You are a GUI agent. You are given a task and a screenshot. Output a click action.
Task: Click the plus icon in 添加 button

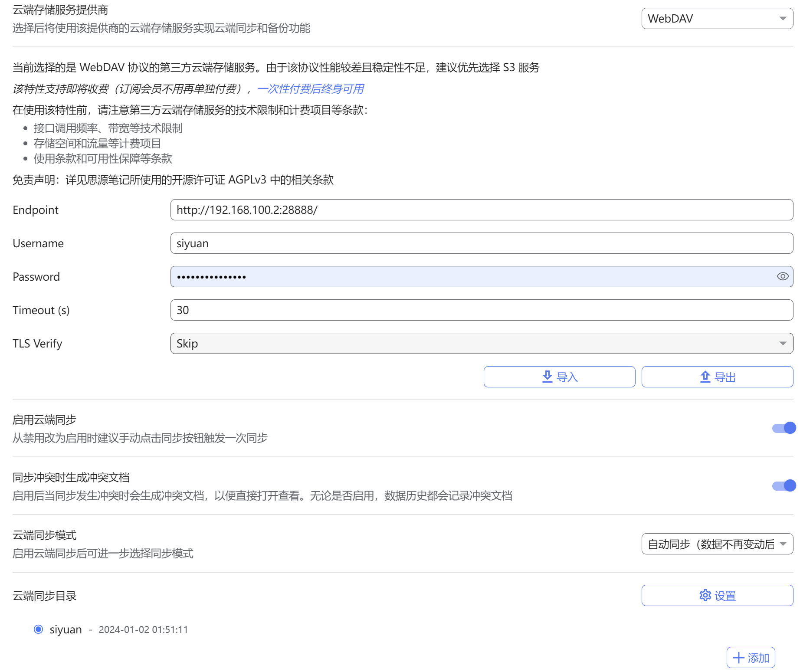pyautogui.click(x=738, y=658)
